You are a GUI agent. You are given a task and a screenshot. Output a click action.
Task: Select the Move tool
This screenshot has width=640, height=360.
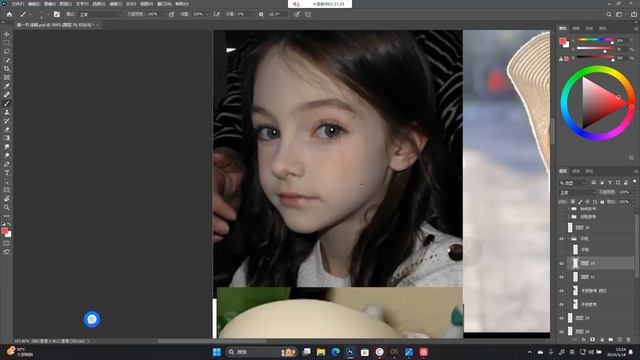coord(7,34)
